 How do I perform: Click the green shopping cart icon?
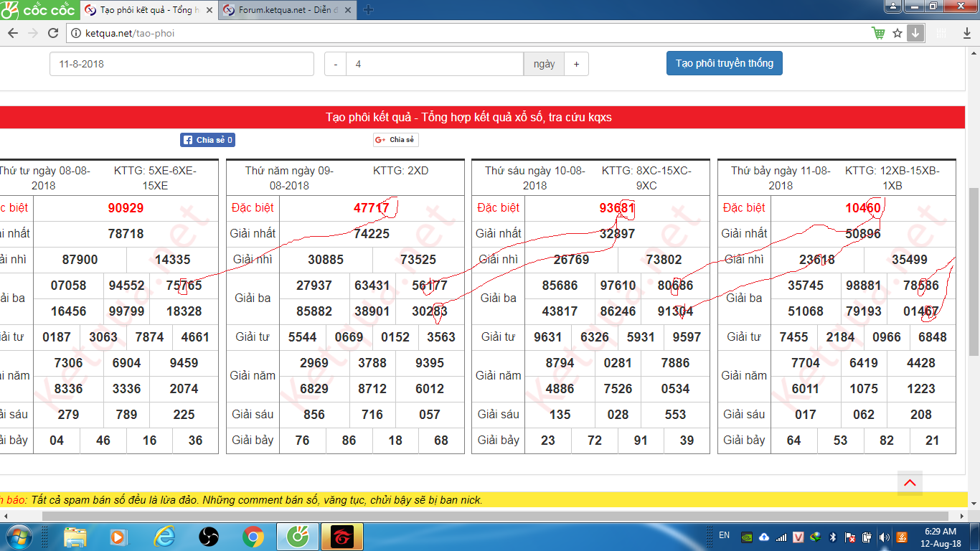878,33
